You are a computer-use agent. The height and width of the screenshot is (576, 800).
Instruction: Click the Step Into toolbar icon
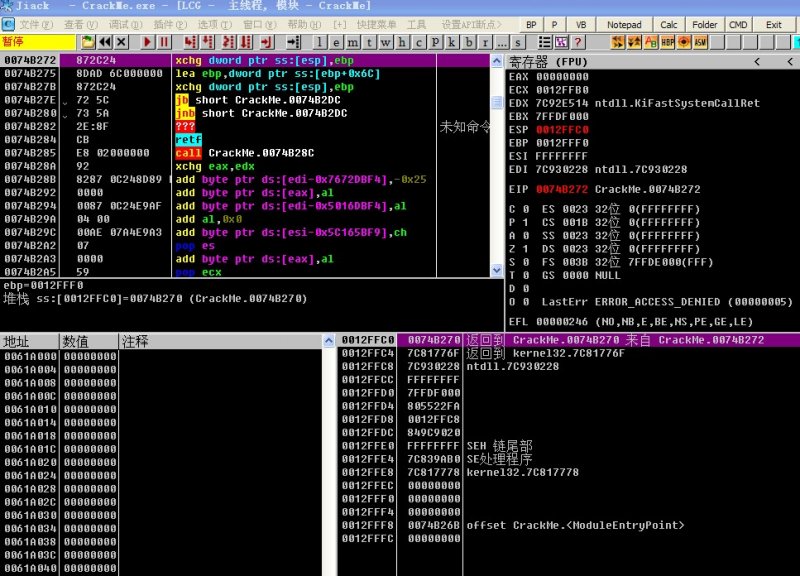pos(191,42)
